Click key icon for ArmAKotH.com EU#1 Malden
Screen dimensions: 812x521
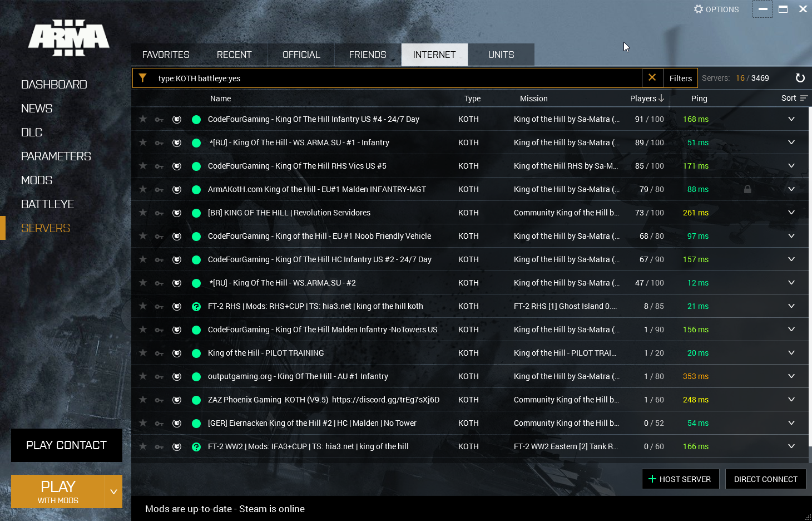pos(160,190)
